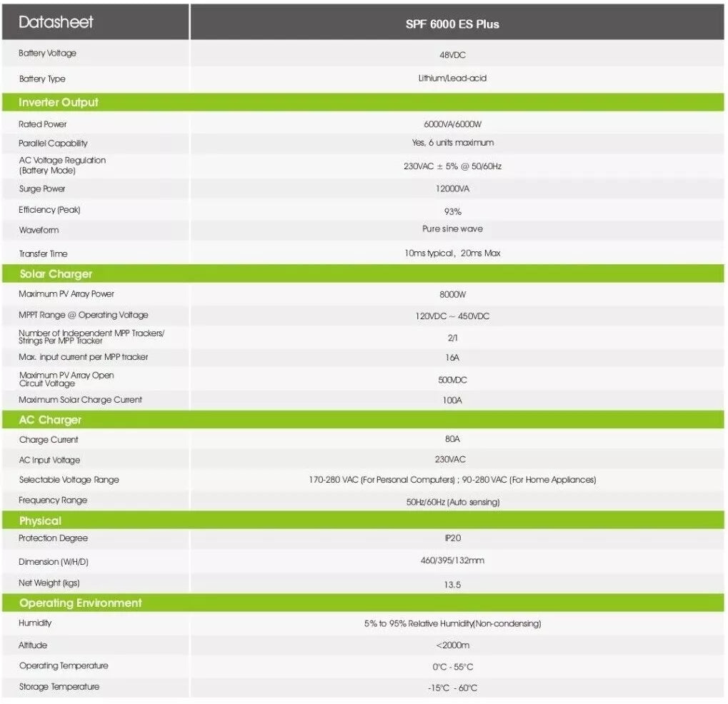
Task: Click the AC Charger section header
Action: coord(50,420)
